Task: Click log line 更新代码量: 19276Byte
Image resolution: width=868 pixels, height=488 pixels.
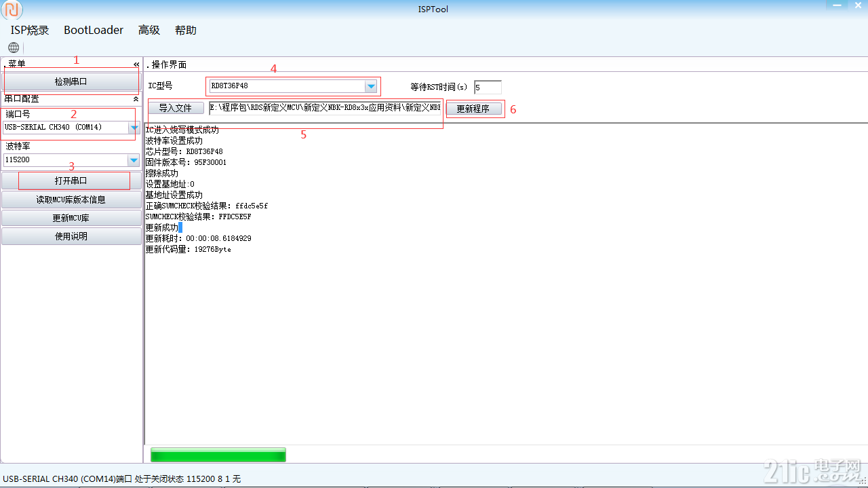Action: tap(188, 249)
